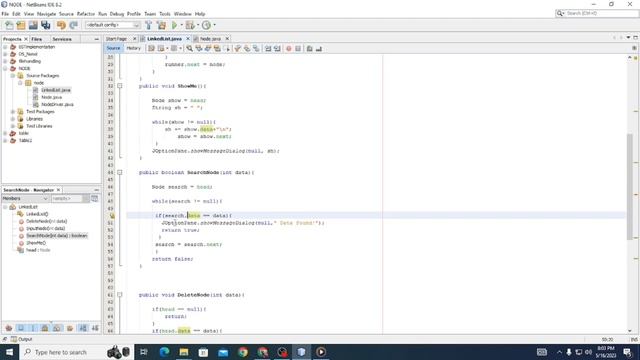This screenshot has height=360, width=640.
Task: Click the Redo toolbar icon
Action: click(73, 25)
